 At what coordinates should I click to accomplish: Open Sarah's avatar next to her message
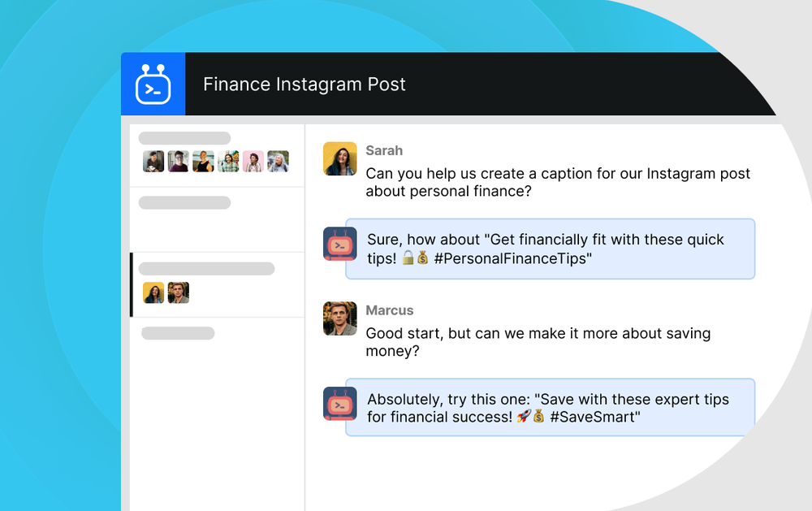340,158
